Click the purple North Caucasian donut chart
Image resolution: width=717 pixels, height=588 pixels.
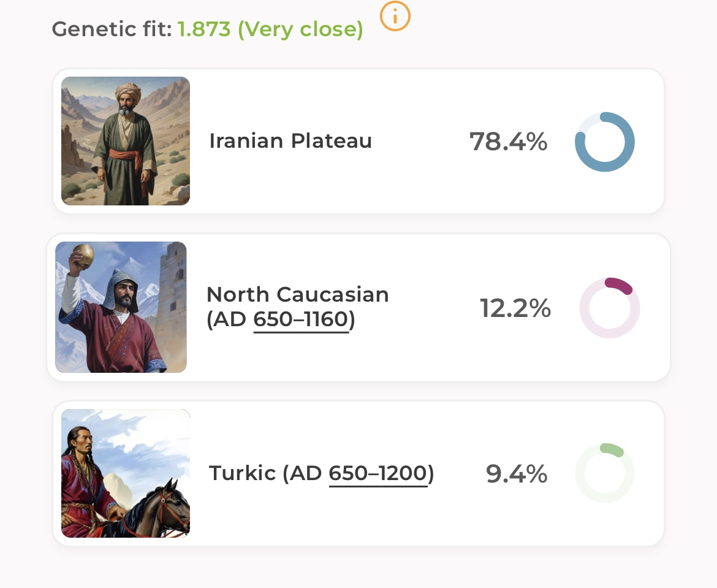(609, 308)
